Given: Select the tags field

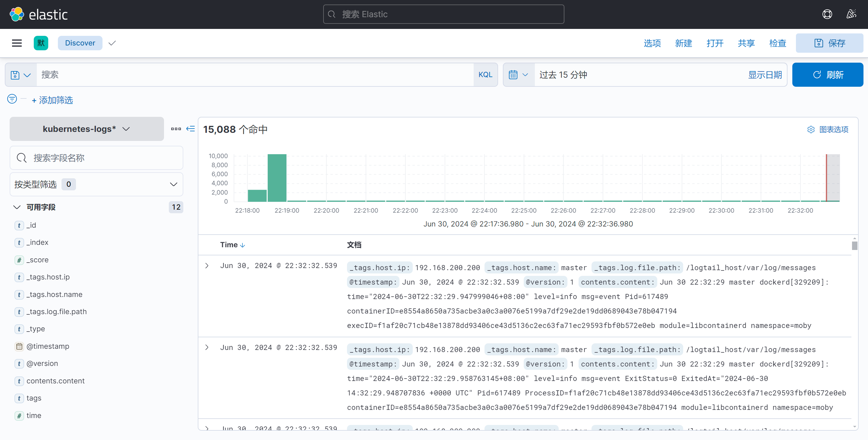Looking at the screenshot, I should click(34, 399).
